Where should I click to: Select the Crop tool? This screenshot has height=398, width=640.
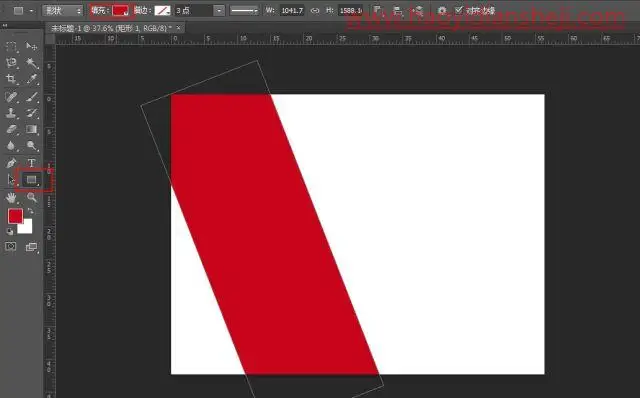[11, 79]
